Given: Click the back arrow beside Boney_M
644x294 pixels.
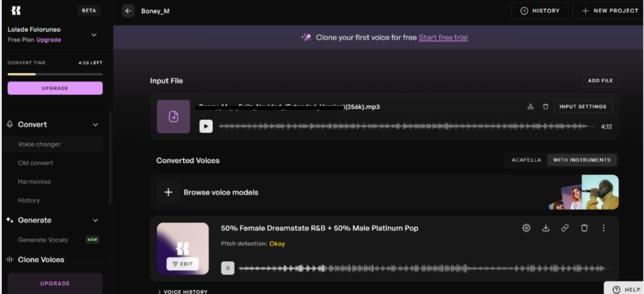Looking at the screenshot, I should click(x=128, y=11).
